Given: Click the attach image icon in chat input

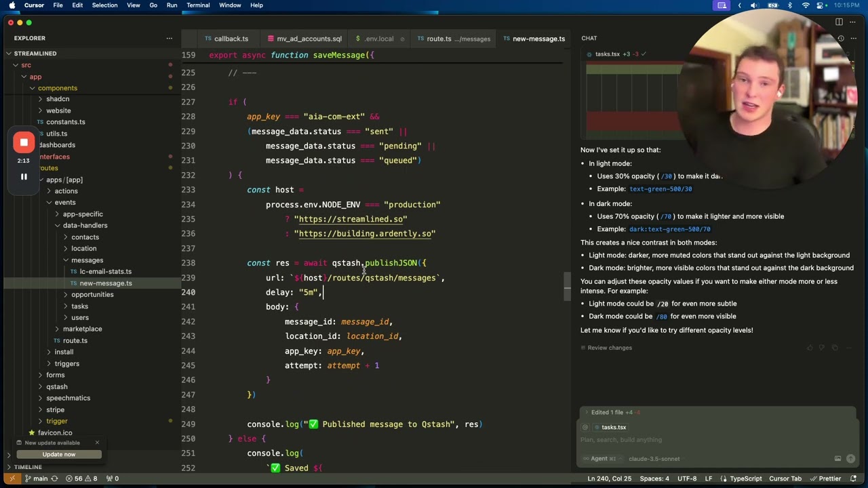Looking at the screenshot, I should [x=837, y=459].
